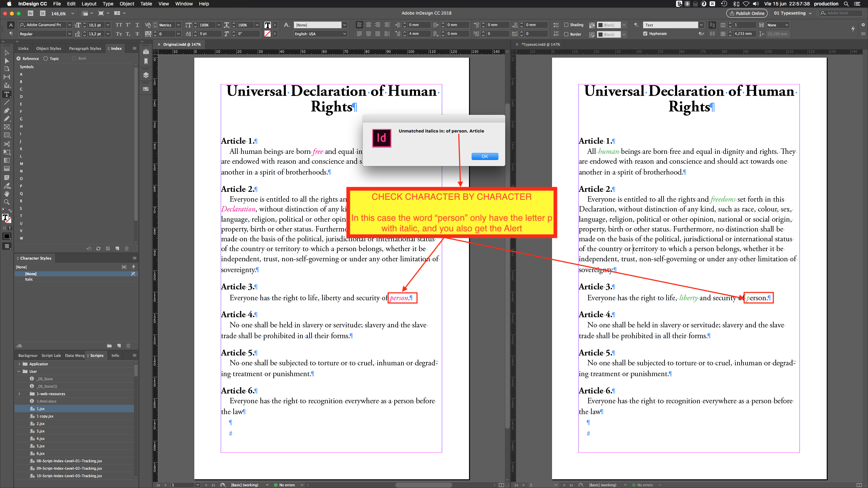Switch to Paragraph Styles tab
The image size is (868, 488).
click(85, 48)
